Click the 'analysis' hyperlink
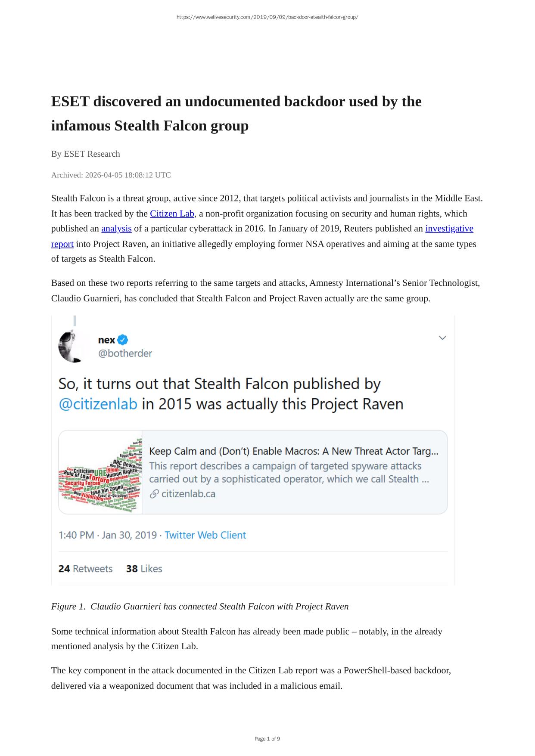 coord(116,229)
